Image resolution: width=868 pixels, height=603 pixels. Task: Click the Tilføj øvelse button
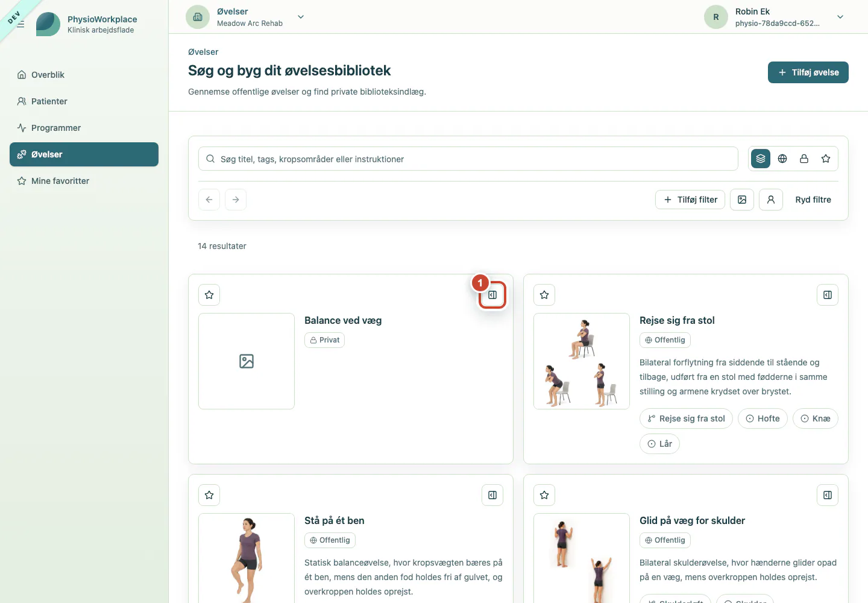coord(808,72)
